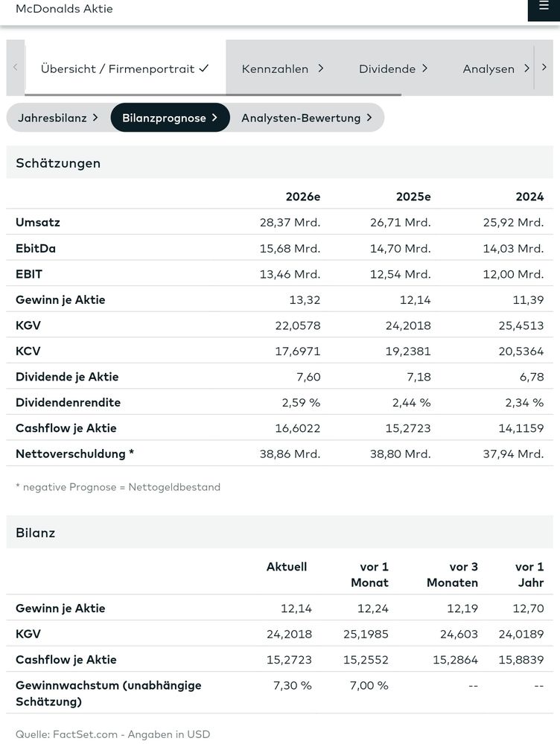This screenshot has width=560, height=744.
Task: Switch to the Jahresbilanz sub-tab
Action: coord(58,118)
